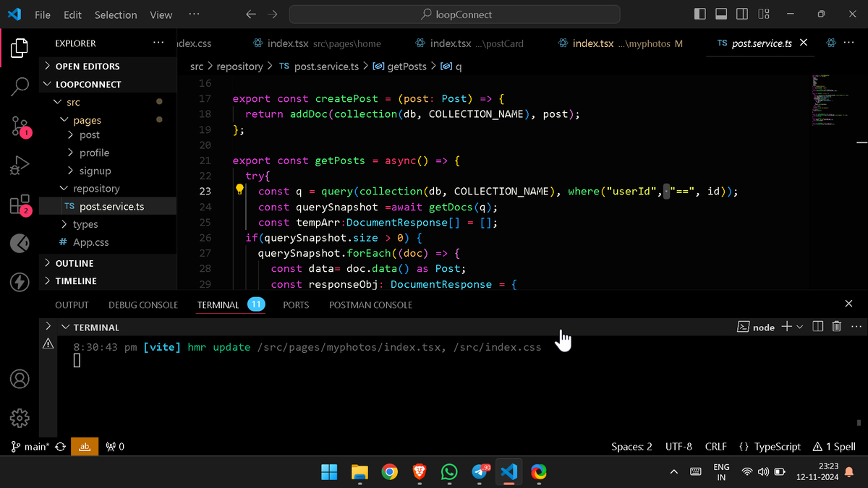Click the notification bell in system tray
This screenshot has width=868, height=488.
[850, 472]
